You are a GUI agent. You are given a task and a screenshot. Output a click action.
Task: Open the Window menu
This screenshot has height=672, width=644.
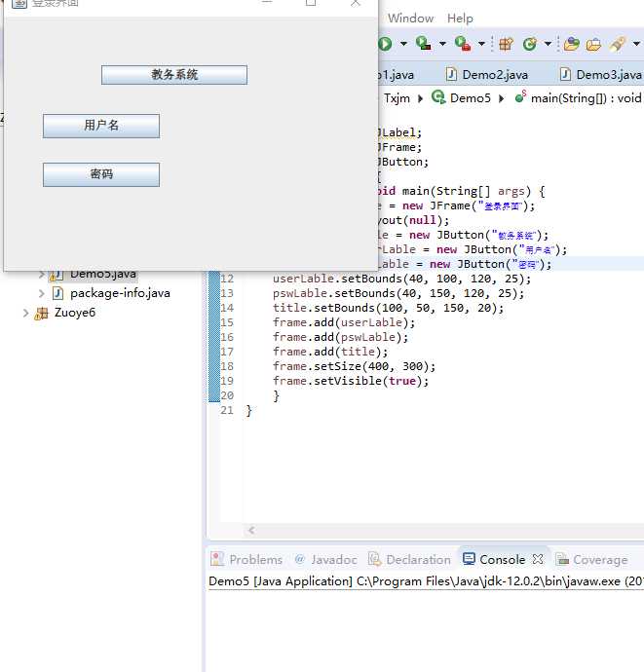[x=410, y=19]
